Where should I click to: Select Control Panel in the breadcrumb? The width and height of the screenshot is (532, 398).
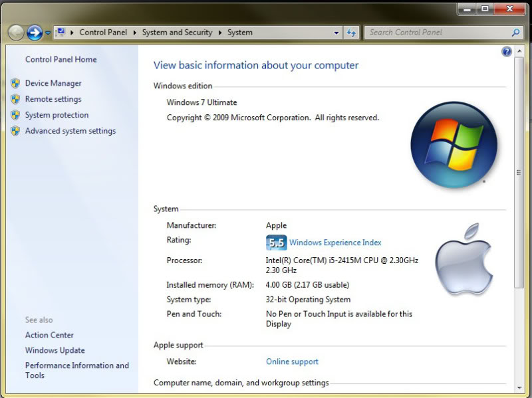(x=103, y=33)
